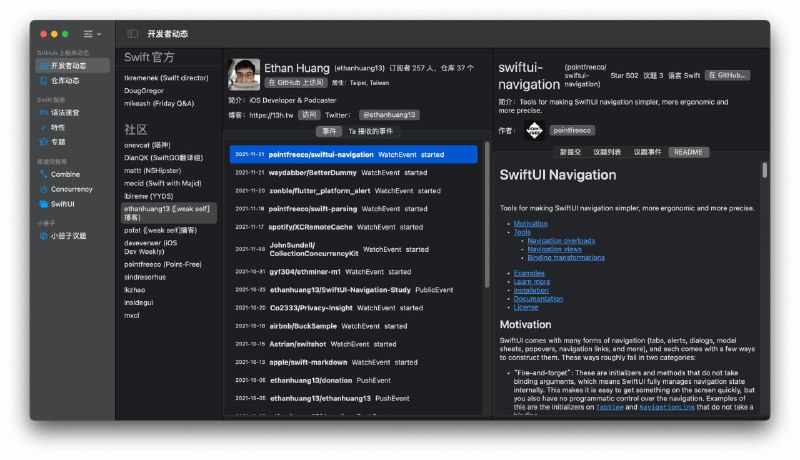This screenshot has height=460, width=800.
Task: Switch to 议题事件 tab
Action: tap(647, 152)
